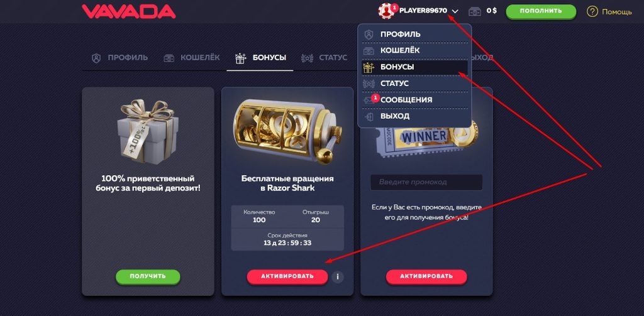Click the Winner promo ticket image
This screenshot has height=316, width=644.
click(x=425, y=139)
